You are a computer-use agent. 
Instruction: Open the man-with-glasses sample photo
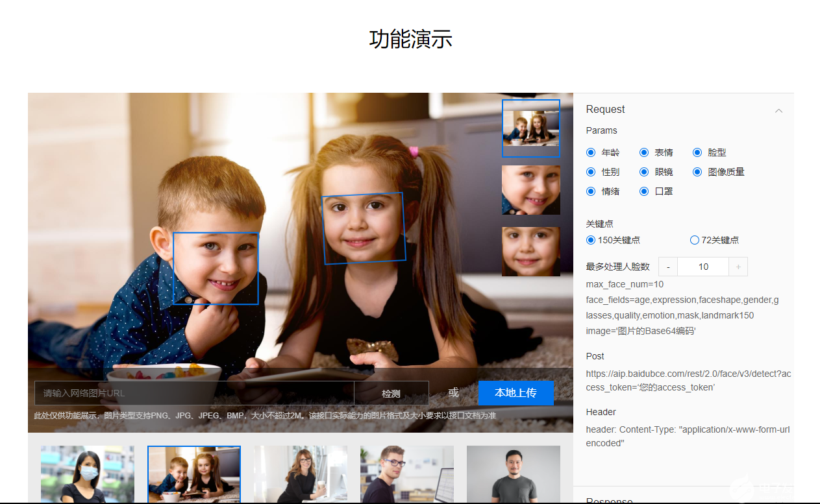click(x=406, y=474)
